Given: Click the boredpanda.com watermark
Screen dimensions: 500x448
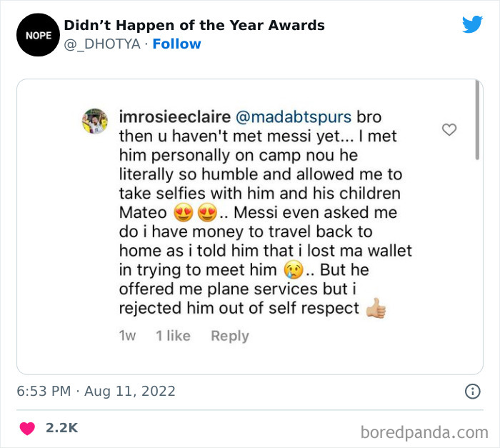Looking at the screenshot, I should click(x=424, y=431).
